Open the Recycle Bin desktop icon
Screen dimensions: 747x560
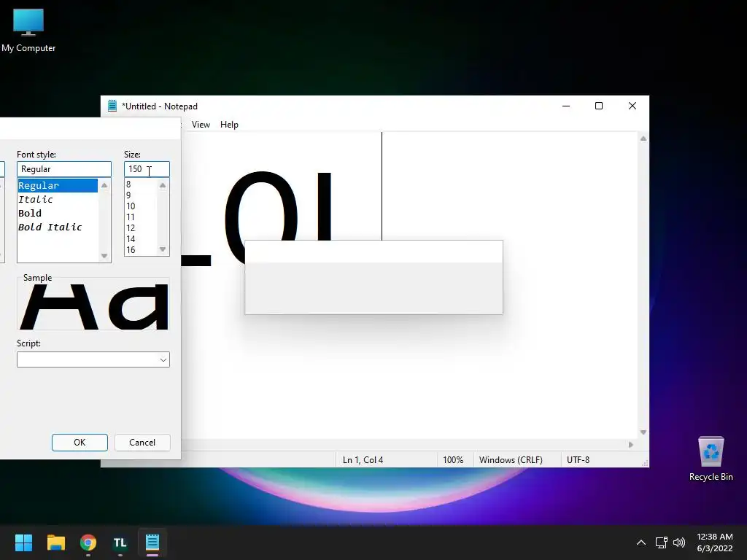click(x=711, y=459)
